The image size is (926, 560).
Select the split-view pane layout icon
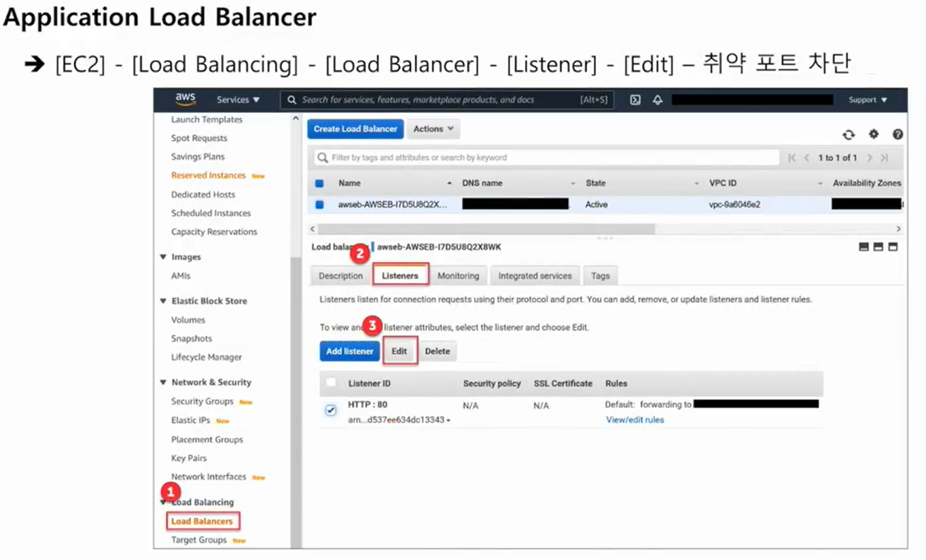click(879, 246)
